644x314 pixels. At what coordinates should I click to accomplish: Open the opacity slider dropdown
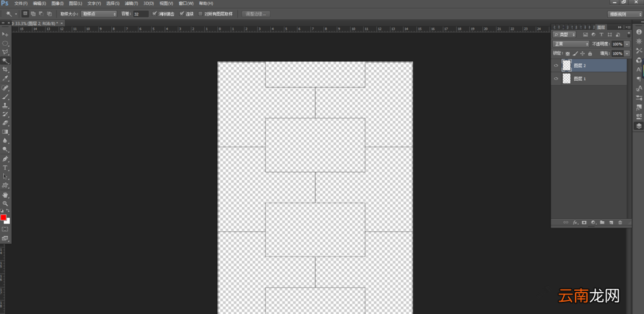coord(627,44)
